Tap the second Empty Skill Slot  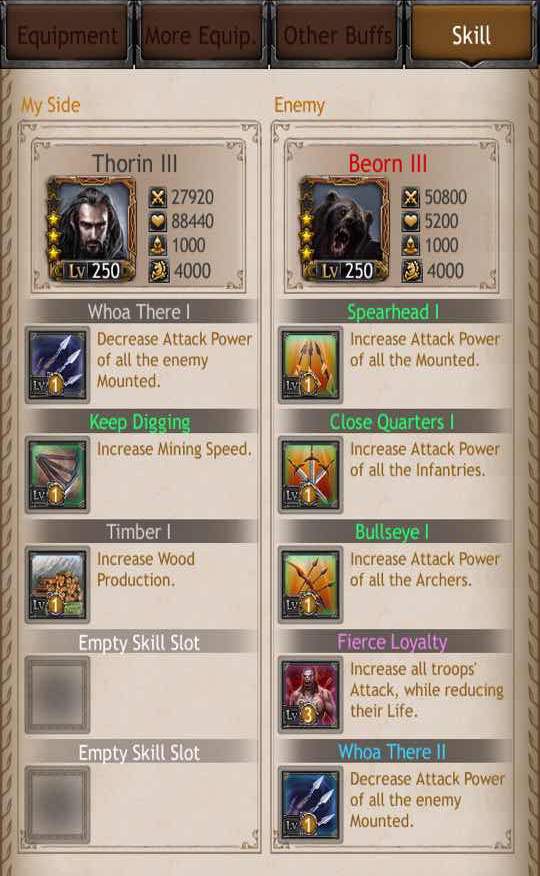[58, 804]
